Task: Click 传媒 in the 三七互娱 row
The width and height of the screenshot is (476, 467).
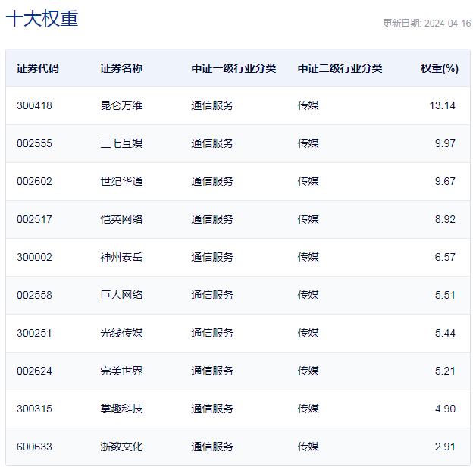Action: (308, 143)
